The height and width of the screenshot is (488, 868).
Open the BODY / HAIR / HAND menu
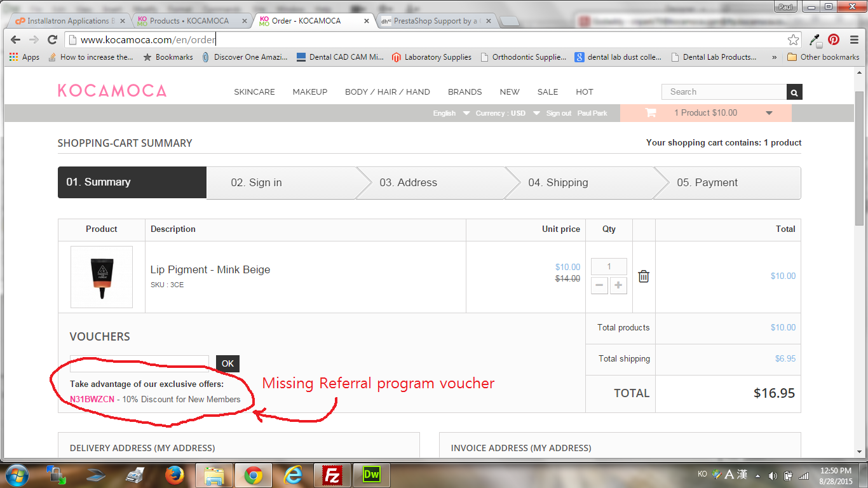388,92
